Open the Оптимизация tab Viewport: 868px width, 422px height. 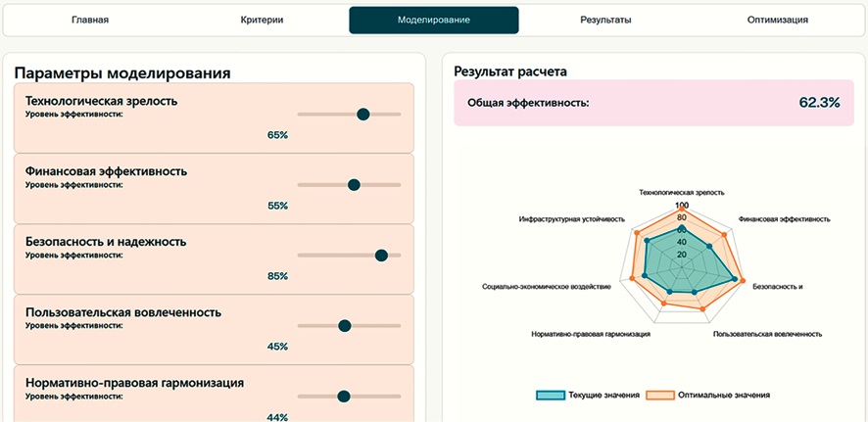tap(778, 20)
